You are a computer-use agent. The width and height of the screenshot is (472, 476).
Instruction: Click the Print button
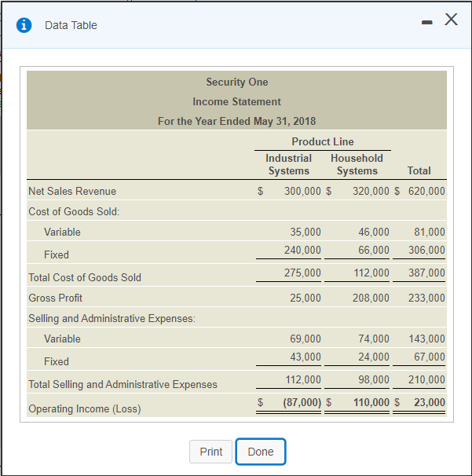point(211,452)
